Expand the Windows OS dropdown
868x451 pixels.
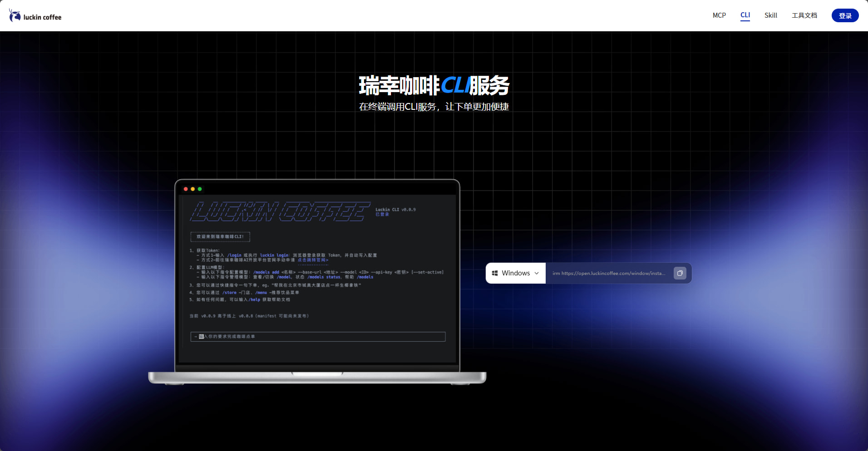pyautogui.click(x=516, y=273)
